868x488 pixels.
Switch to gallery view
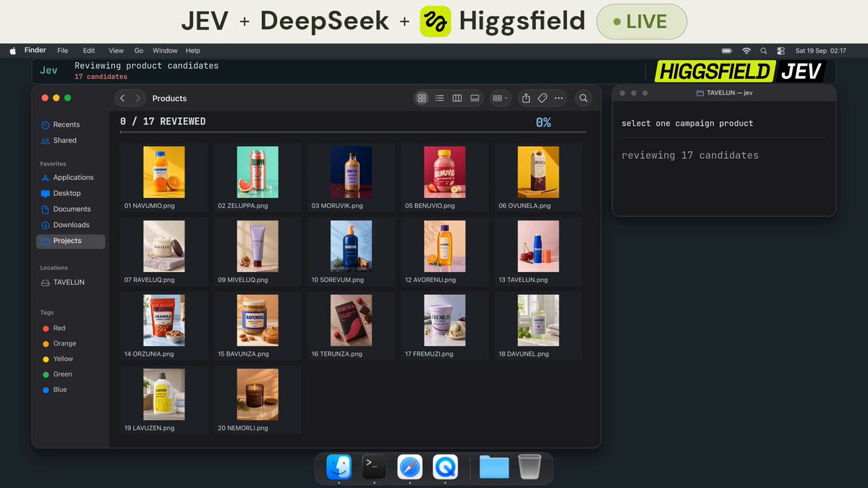coord(475,98)
